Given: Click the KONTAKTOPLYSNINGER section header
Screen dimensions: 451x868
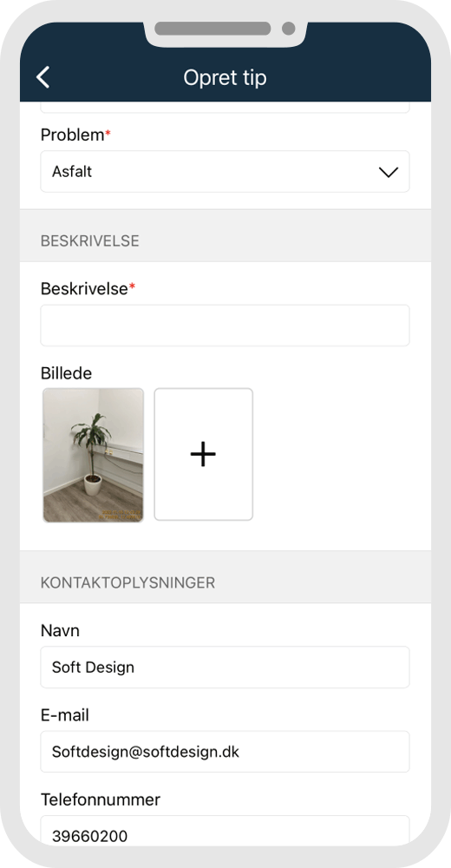Looking at the screenshot, I should pos(127,582).
